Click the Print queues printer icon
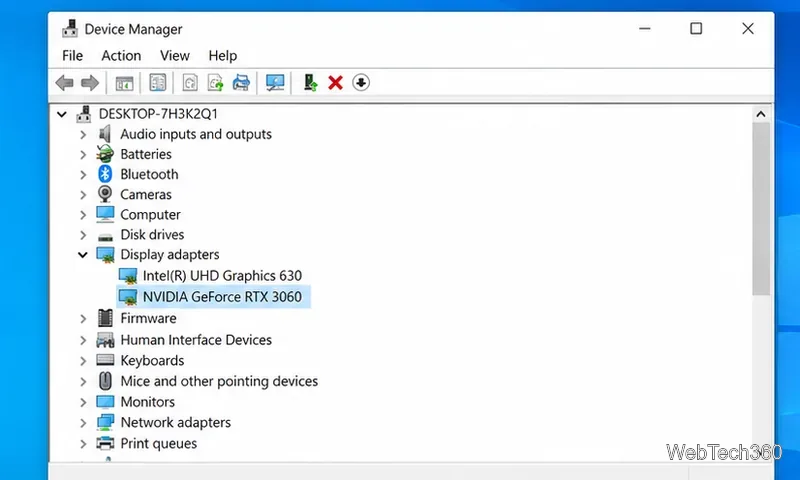The width and height of the screenshot is (800, 480). (105, 443)
